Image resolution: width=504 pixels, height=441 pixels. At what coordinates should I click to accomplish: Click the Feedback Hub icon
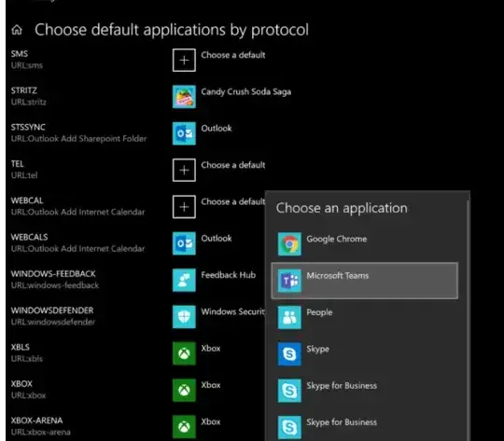(184, 280)
